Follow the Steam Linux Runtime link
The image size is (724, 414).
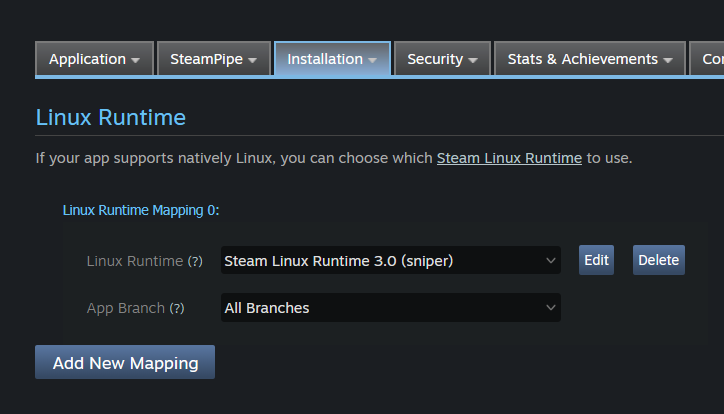(509, 158)
